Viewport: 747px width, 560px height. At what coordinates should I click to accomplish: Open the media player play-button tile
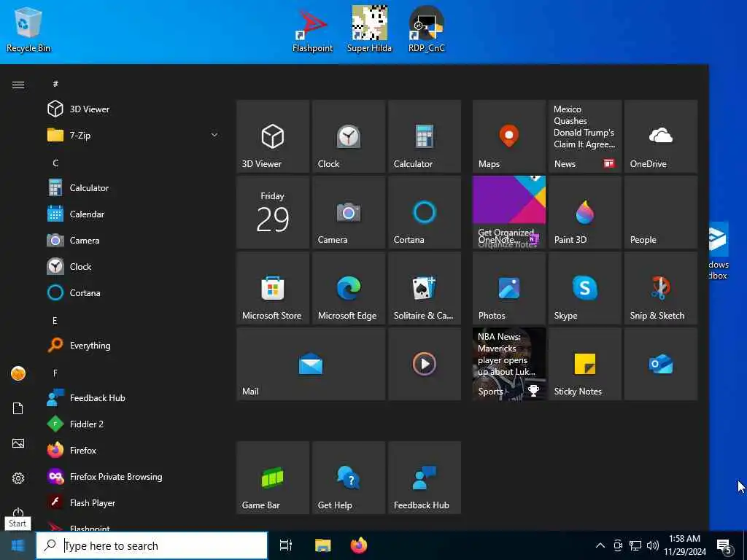(x=425, y=364)
